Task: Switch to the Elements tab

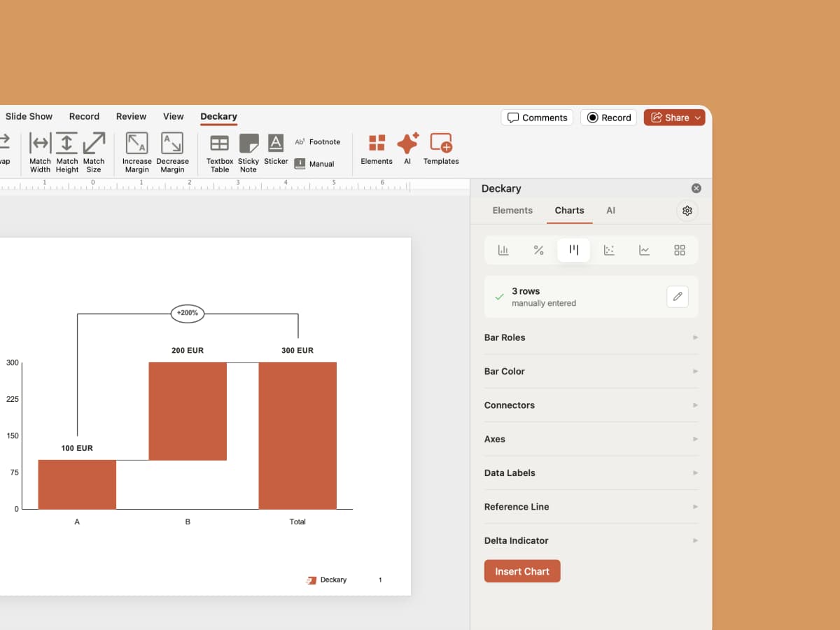Action: [512, 210]
